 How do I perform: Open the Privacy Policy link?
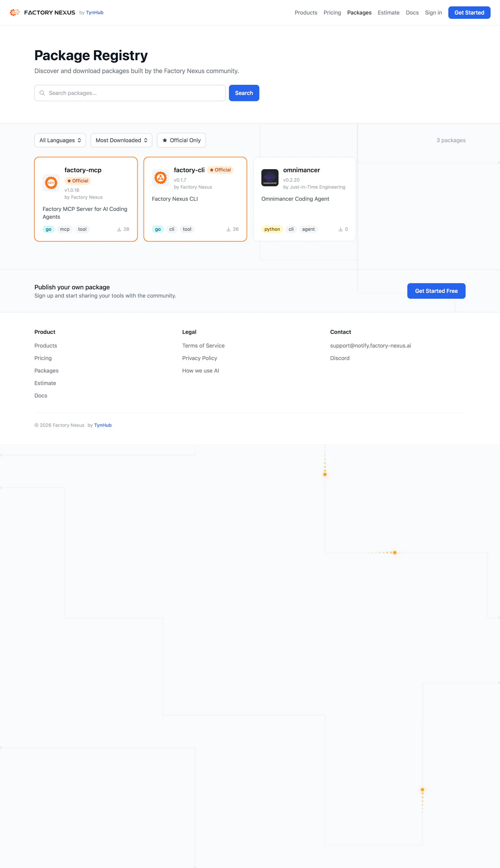199,358
